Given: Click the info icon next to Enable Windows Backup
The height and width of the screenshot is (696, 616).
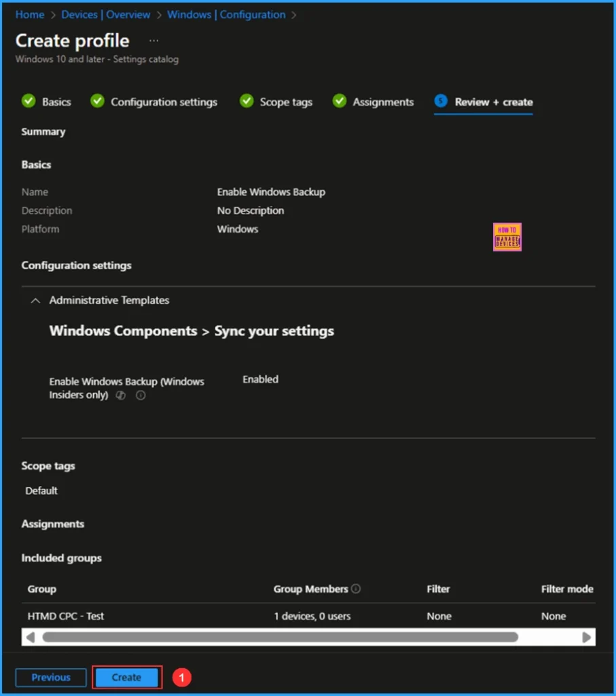Looking at the screenshot, I should tap(141, 395).
